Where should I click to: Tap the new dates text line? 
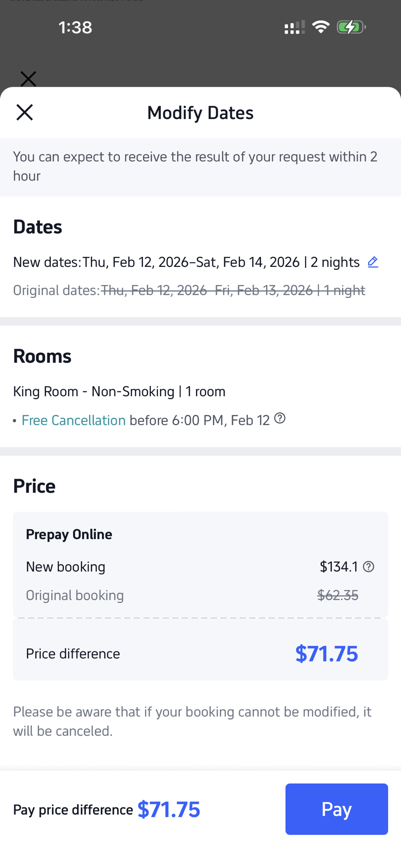point(187,262)
